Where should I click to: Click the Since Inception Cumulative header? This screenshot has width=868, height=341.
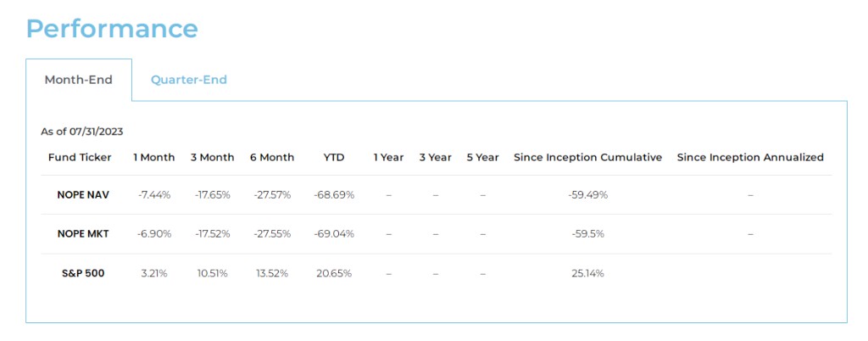pyautogui.click(x=587, y=157)
